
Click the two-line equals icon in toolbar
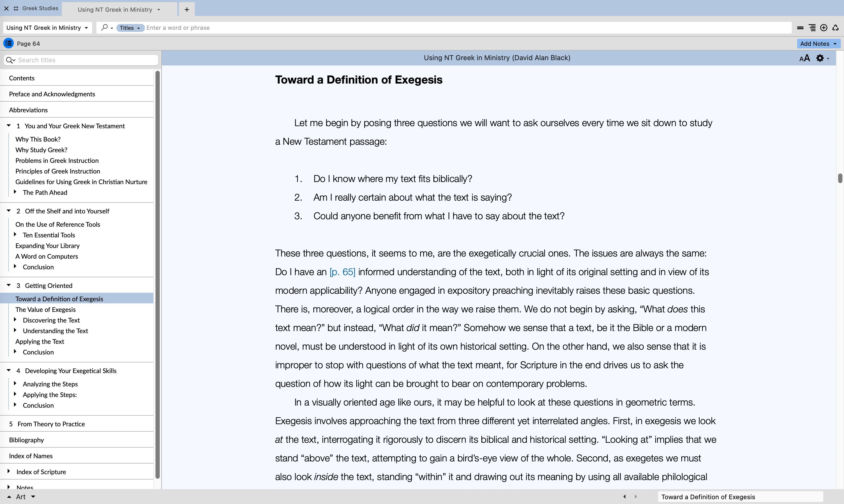coord(800,28)
